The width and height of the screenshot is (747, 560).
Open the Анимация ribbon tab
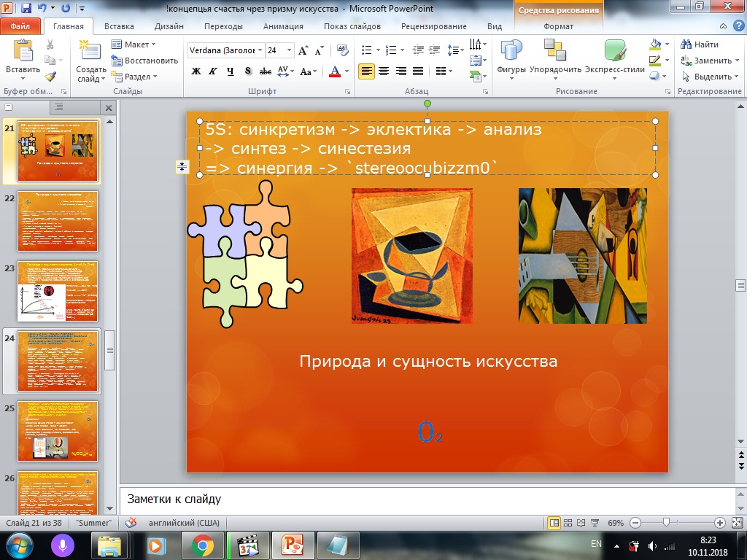point(284,26)
